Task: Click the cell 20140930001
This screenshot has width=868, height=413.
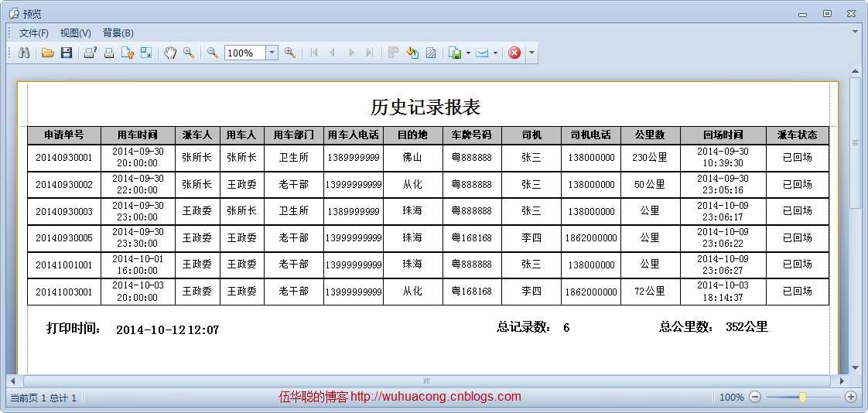Action: 64,158
